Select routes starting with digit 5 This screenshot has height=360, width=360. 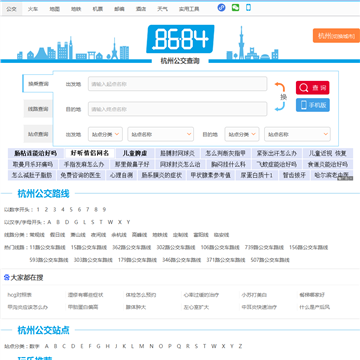tap(71, 209)
